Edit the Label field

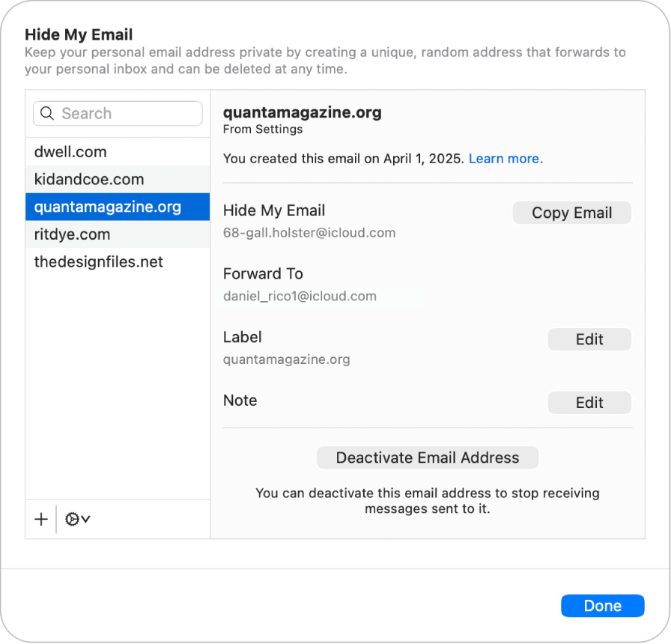click(x=589, y=339)
